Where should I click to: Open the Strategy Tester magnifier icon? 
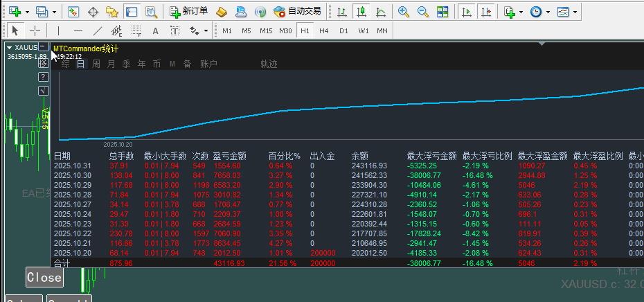[152, 12]
